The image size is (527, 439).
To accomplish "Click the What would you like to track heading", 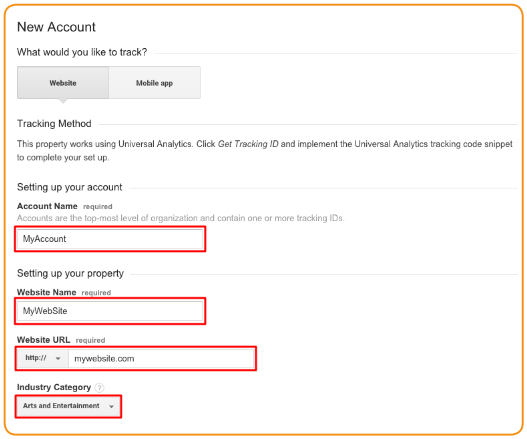I will pyautogui.click(x=82, y=52).
